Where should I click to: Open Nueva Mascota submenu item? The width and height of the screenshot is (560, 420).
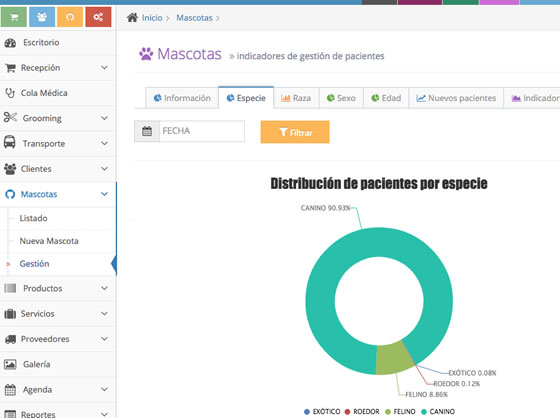(x=49, y=241)
